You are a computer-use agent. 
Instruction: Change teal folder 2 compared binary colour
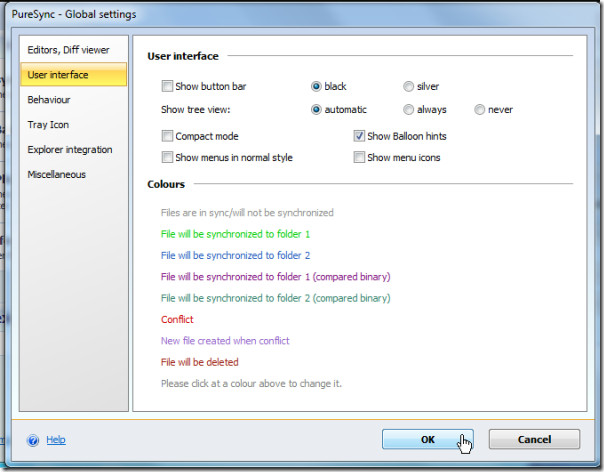point(275,298)
